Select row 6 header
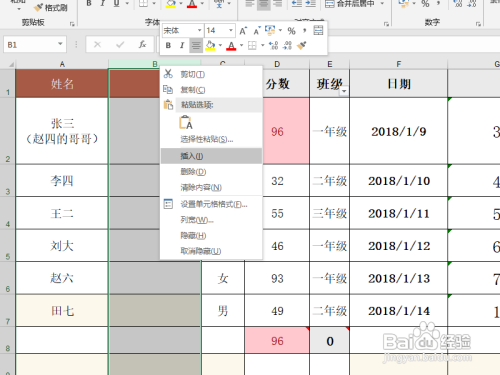500x375 pixels. click(x=8, y=278)
